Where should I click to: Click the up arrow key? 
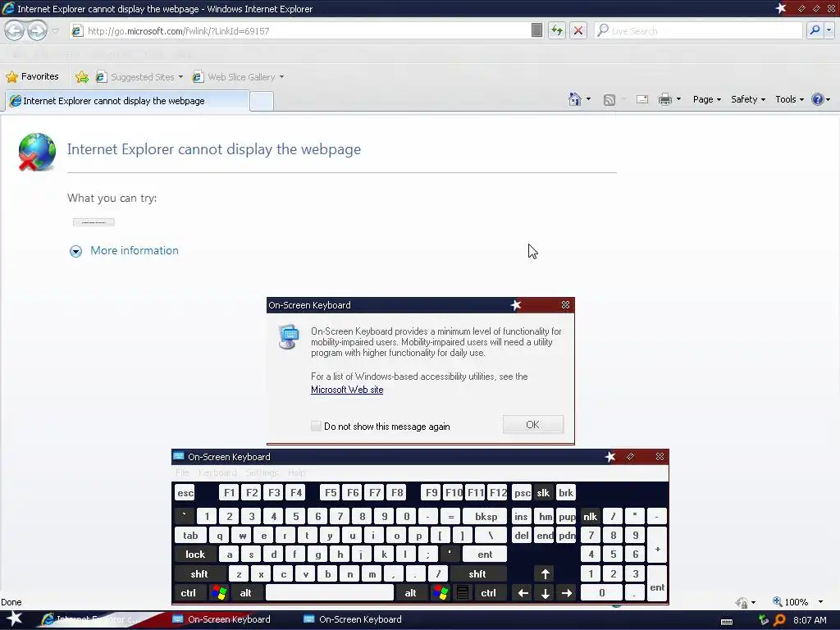click(545, 573)
